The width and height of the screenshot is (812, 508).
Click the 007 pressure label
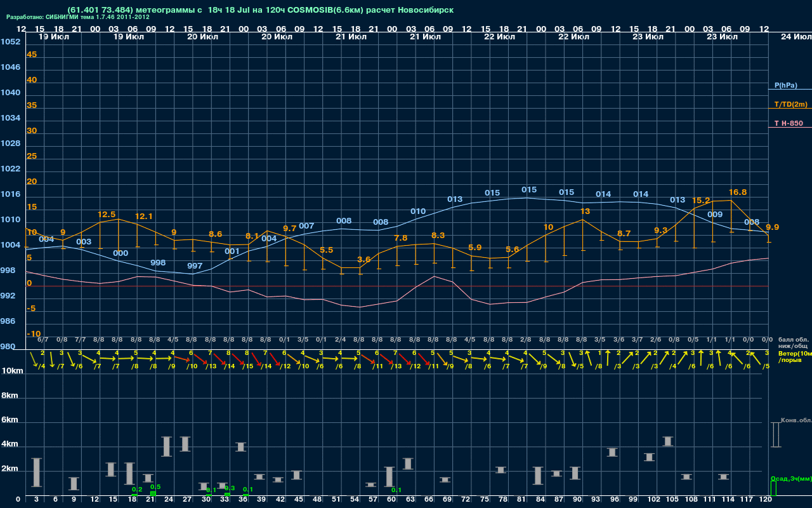[x=306, y=226]
